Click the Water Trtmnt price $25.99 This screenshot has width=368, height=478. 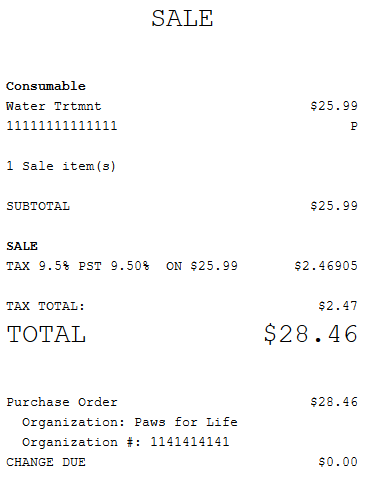(x=334, y=106)
